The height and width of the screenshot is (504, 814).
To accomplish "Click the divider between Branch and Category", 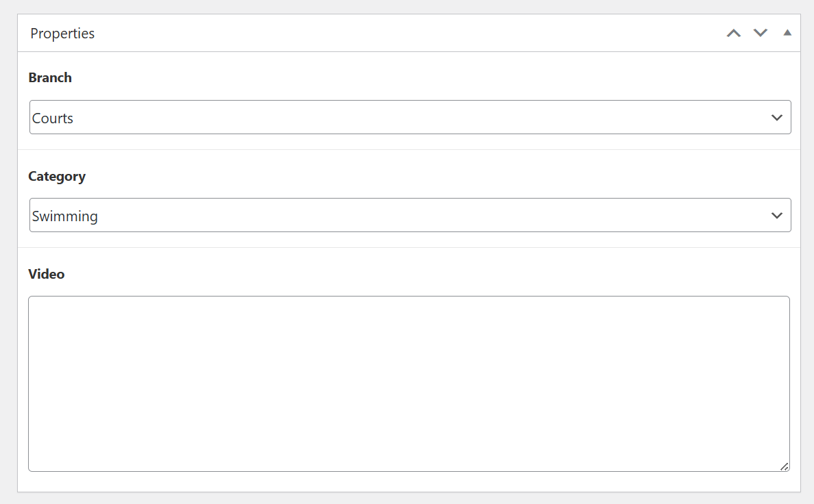I will tap(408, 149).
